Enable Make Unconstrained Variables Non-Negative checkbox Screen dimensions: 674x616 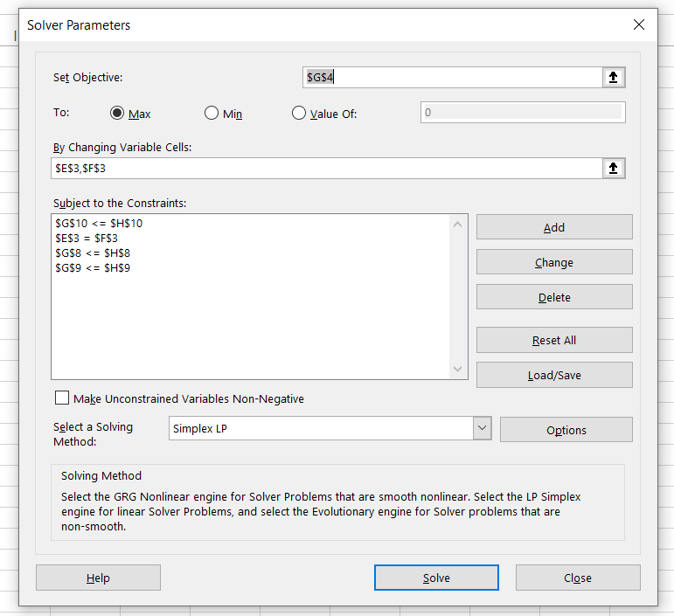(x=62, y=398)
